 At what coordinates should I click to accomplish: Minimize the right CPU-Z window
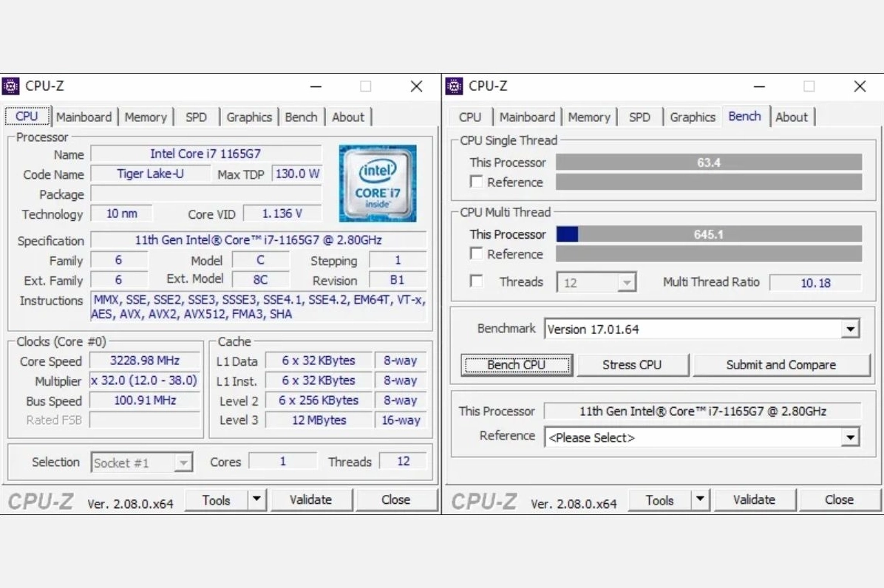coord(759,86)
